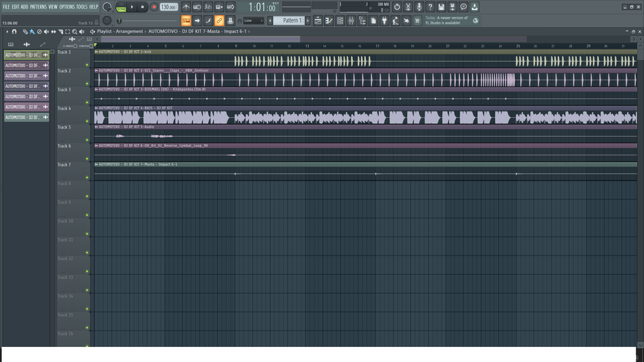The width and height of the screenshot is (644, 362).
Task: Toggle the recording countdown icon
Action: (208, 7)
